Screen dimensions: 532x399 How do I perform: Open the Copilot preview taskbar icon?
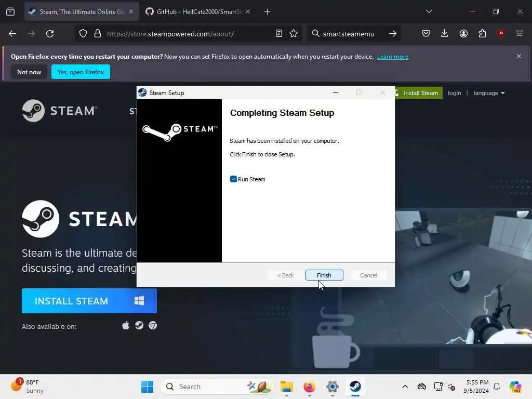click(515, 387)
